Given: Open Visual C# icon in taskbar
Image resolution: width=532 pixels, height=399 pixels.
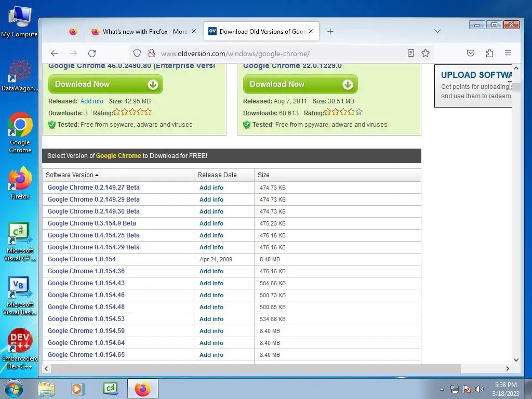Looking at the screenshot, I should (111, 389).
